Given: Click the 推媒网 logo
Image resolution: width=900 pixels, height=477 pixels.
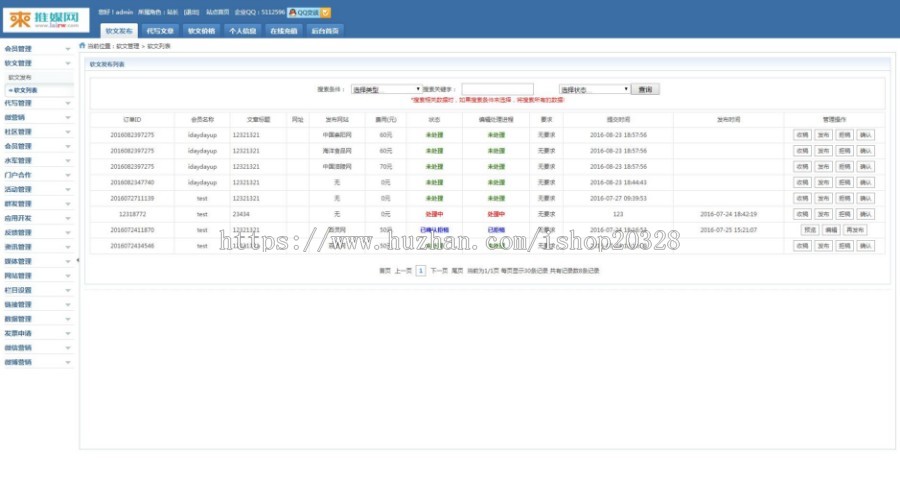Looking at the screenshot, I should (x=46, y=20).
